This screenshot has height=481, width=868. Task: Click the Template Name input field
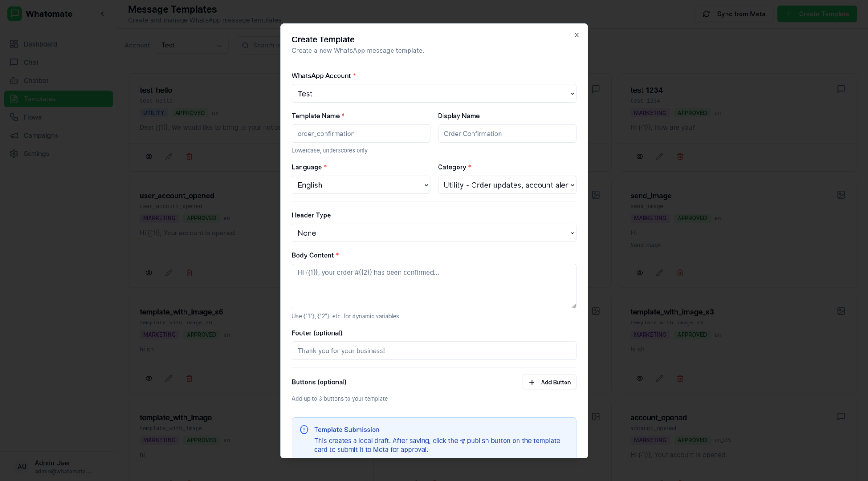coord(360,134)
